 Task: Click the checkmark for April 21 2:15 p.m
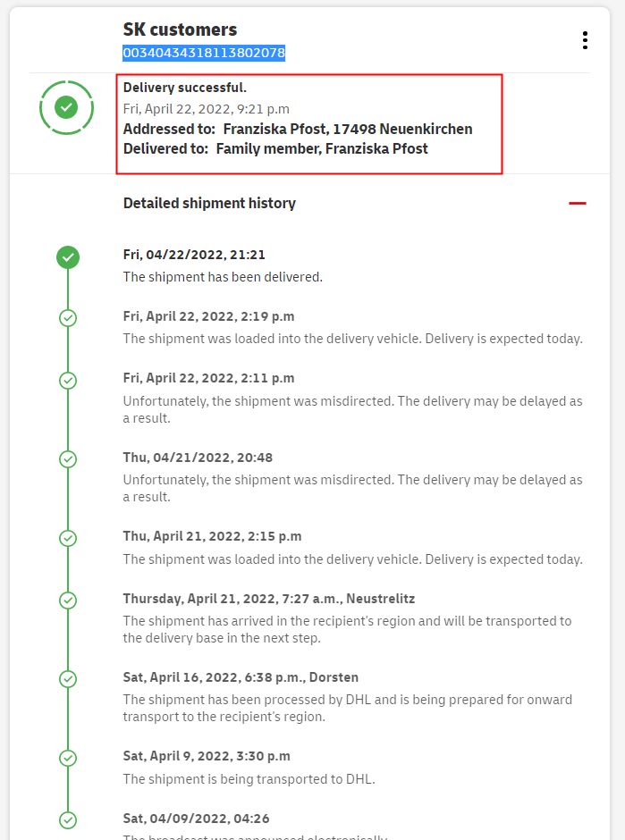point(68,538)
